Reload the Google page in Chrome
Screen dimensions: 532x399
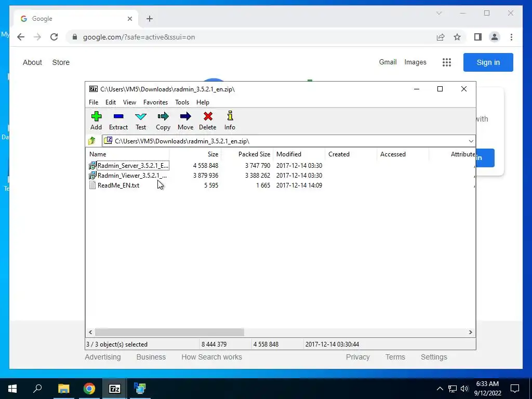54,37
